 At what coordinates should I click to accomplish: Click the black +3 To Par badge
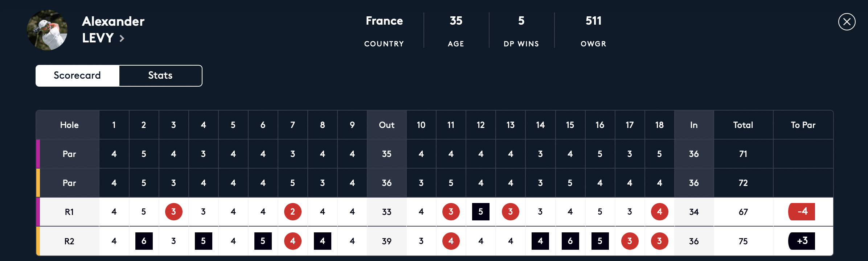802,241
